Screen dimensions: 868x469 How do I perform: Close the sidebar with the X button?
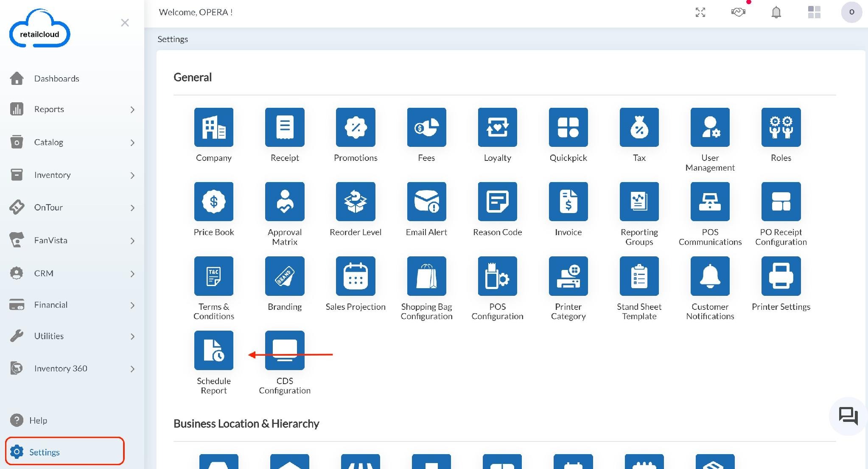(125, 22)
